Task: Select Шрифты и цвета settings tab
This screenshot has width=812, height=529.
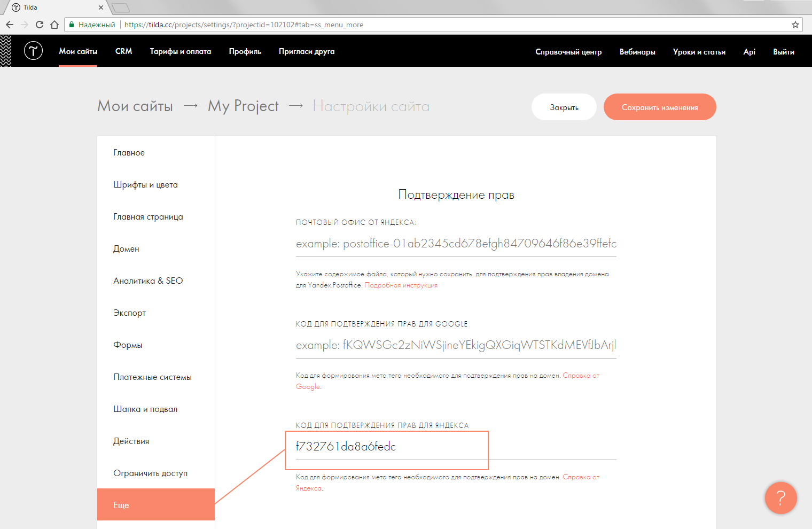Action: (x=156, y=184)
